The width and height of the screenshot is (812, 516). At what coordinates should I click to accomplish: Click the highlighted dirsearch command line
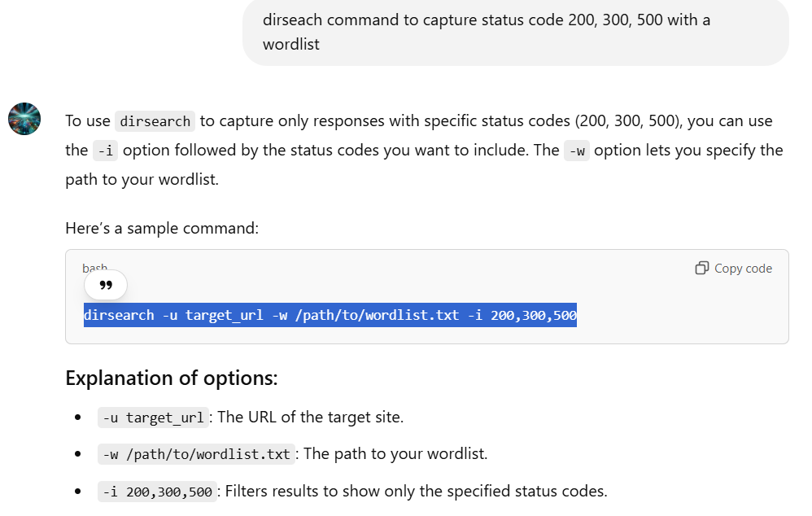point(330,315)
